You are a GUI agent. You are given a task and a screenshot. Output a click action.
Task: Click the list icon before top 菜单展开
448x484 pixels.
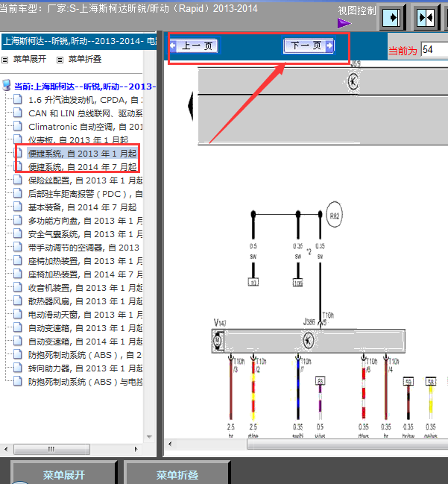[x=5, y=60]
